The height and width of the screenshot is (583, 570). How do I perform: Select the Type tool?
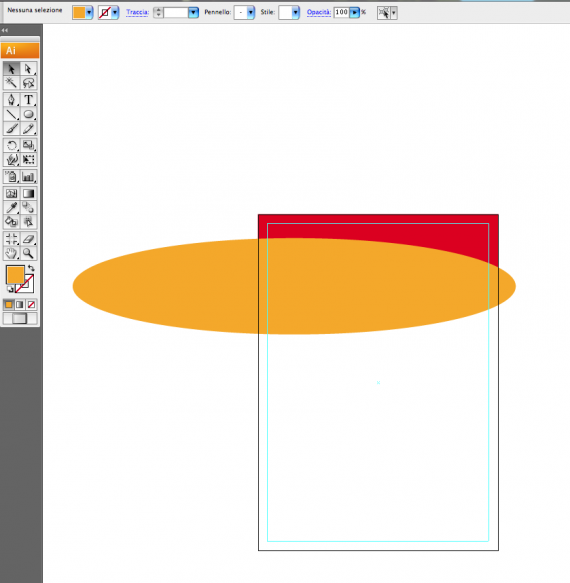pyautogui.click(x=28, y=100)
